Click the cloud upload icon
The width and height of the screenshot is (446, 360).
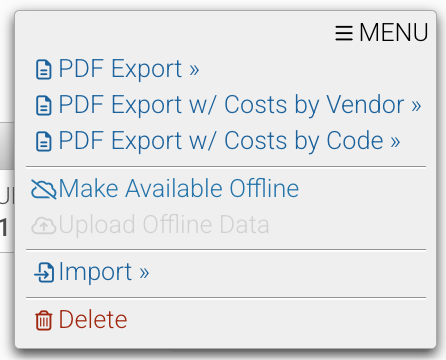tap(44, 226)
